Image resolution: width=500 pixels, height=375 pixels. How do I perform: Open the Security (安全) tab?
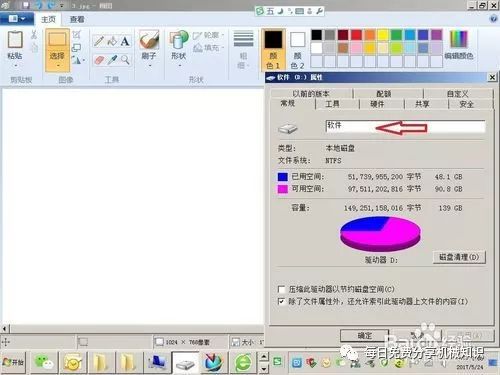tap(466, 104)
